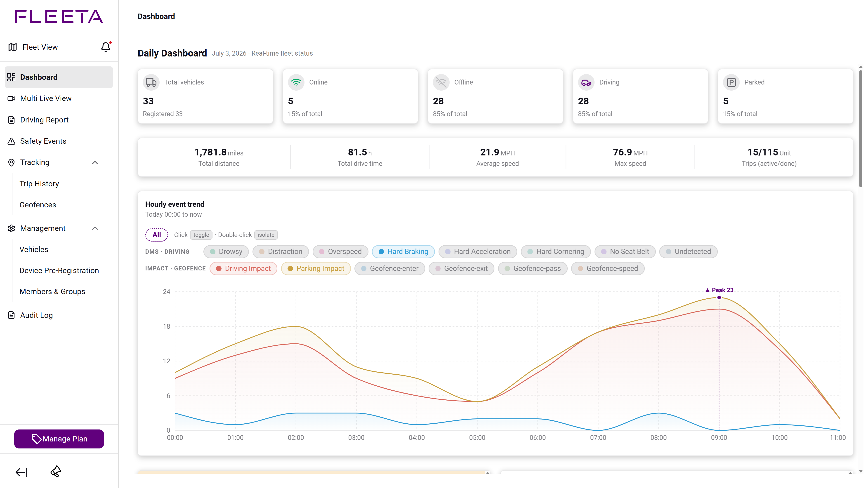Go to the Dashboard menu item

point(59,77)
